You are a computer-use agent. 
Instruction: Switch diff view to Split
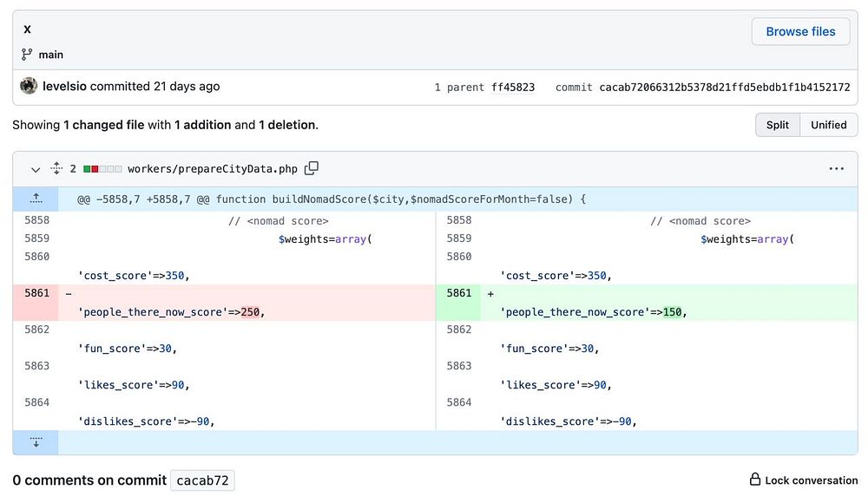point(777,125)
